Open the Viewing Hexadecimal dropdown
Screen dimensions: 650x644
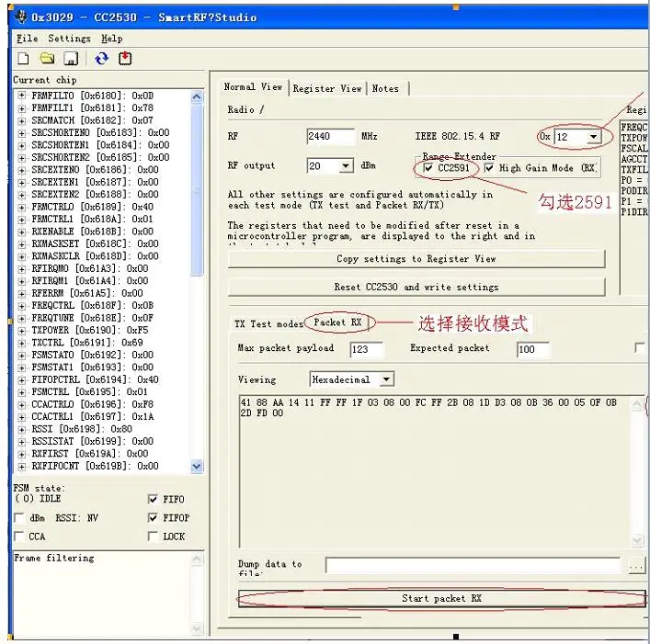pyautogui.click(x=386, y=379)
